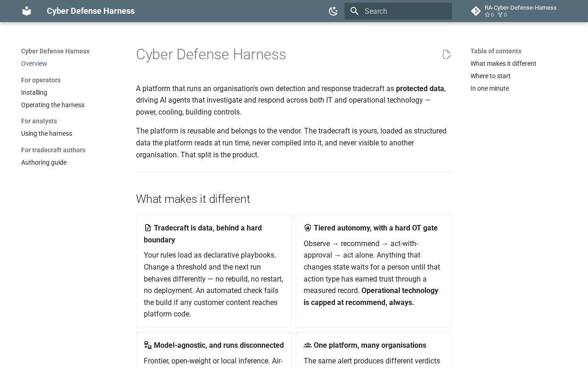Image resolution: width=588 pixels, height=368 pixels.
Task: Open the Authoring guide page
Action: [x=44, y=162]
